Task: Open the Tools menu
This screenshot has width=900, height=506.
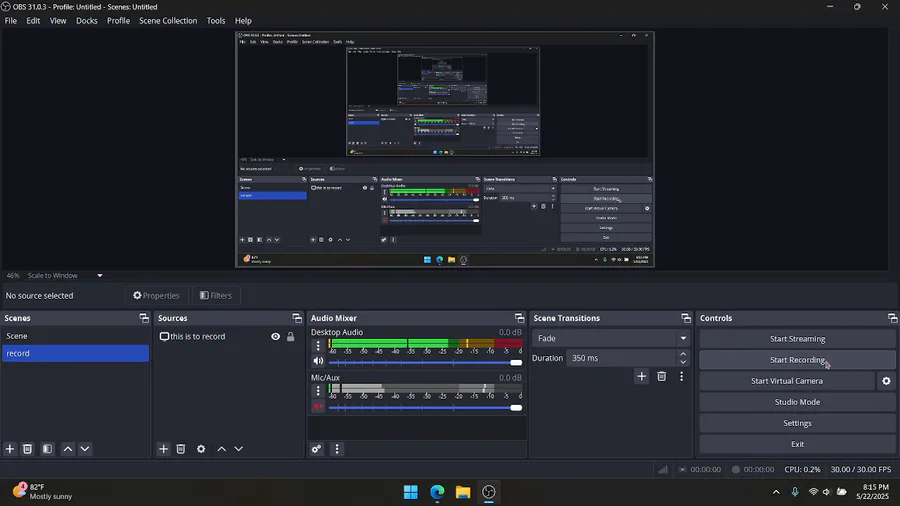Action: (216, 21)
